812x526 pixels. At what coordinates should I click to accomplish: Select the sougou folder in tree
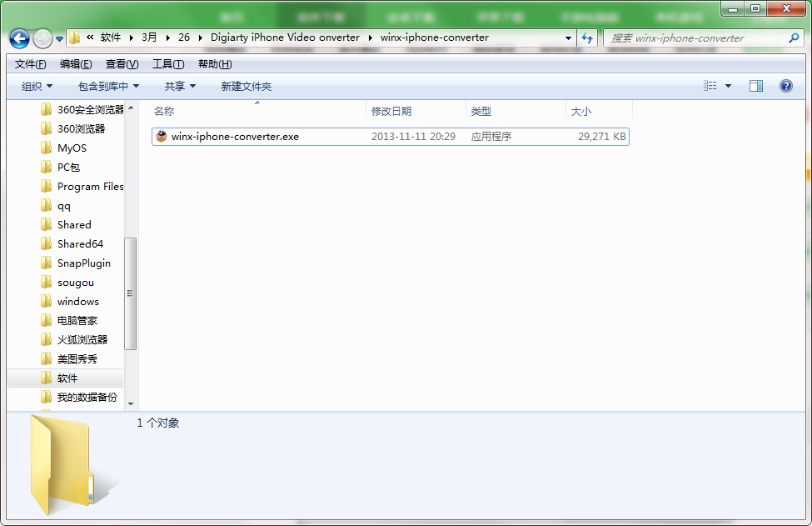tap(67, 283)
